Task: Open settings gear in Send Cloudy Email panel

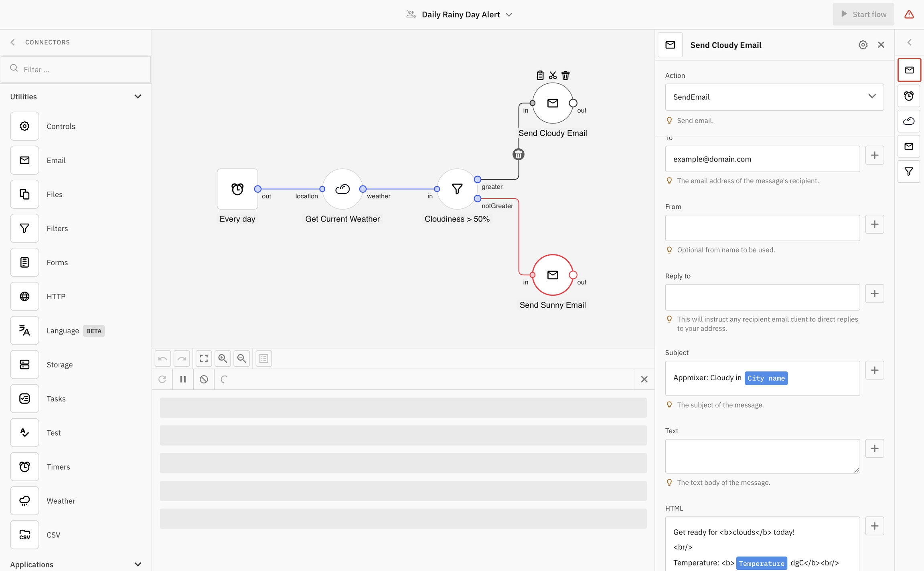Action: coord(863,45)
